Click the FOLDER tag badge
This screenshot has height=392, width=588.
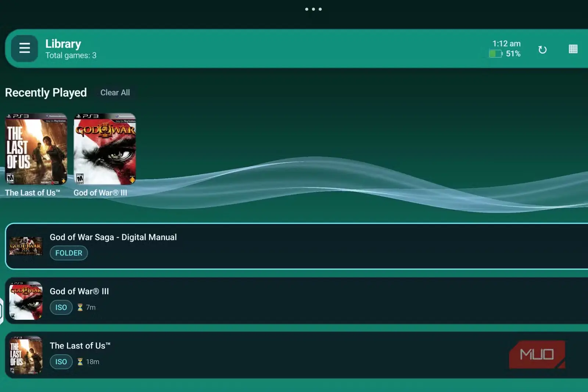pos(69,253)
